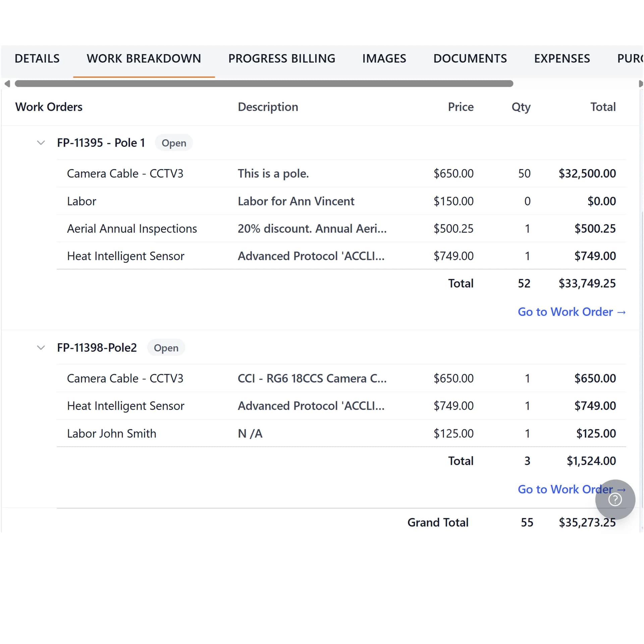This screenshot has height=644, width=644.
Task: Click the $33,749.25 subtotal for Pole 1
Action: pos(587,283)
